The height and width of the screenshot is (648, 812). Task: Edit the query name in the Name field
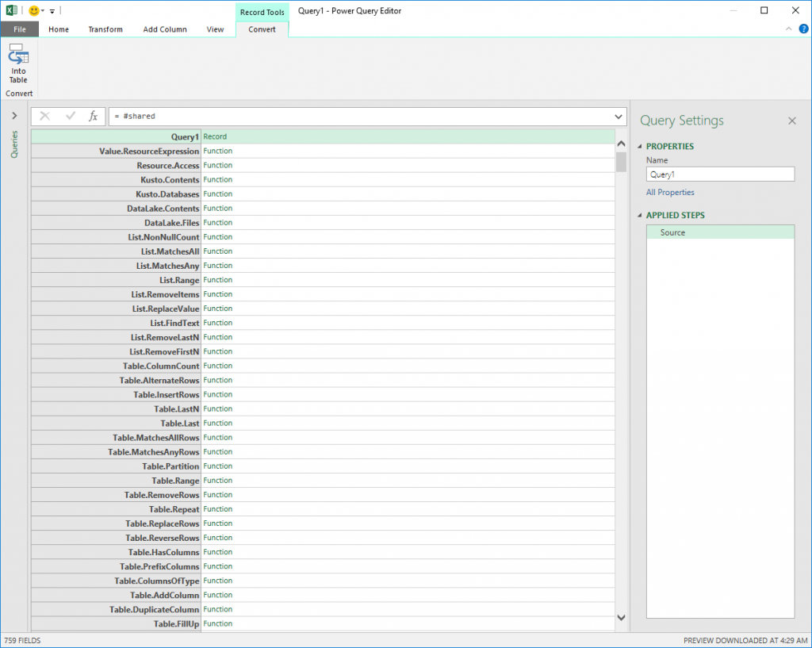pos(719,174)
